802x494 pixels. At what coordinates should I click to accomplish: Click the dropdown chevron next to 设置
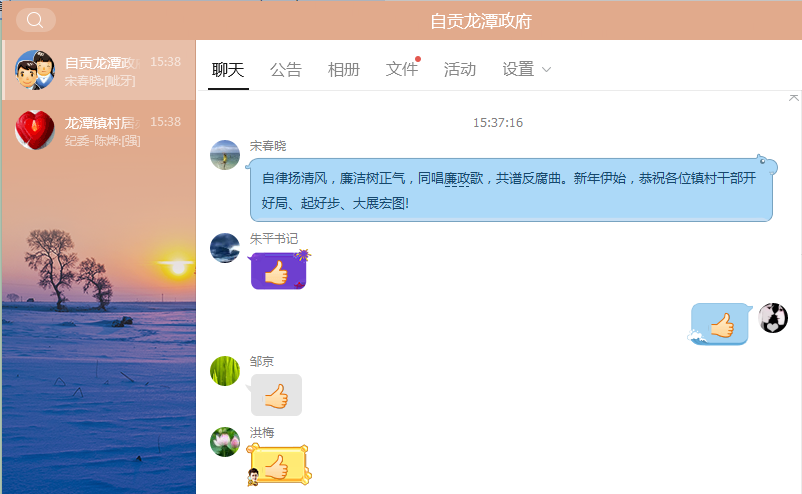tap(546, 70)
